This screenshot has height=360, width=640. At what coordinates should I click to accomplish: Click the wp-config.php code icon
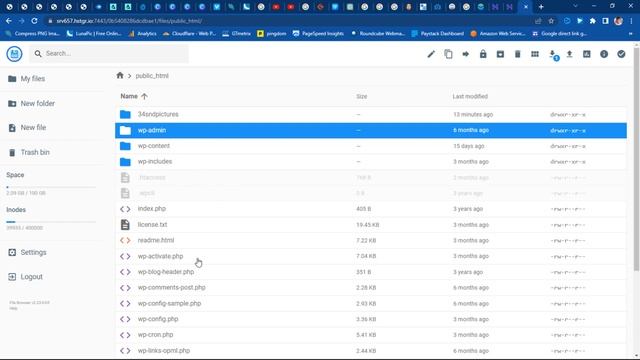tap(125, 319)
